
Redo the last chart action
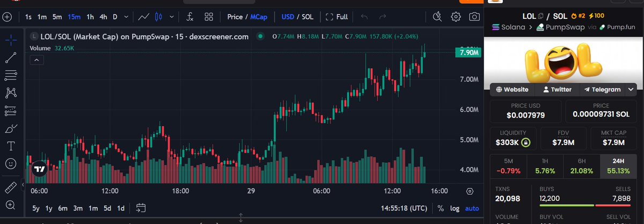tap(383, 17)
